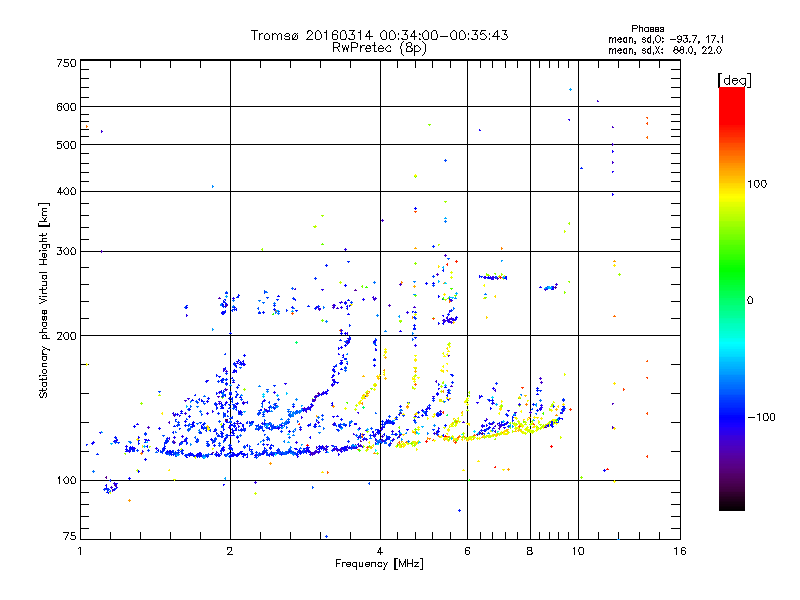The width and height of the screenshot is (800, 600).
Task: Click the colorbar tick label '0'
Action: point(750,301)
